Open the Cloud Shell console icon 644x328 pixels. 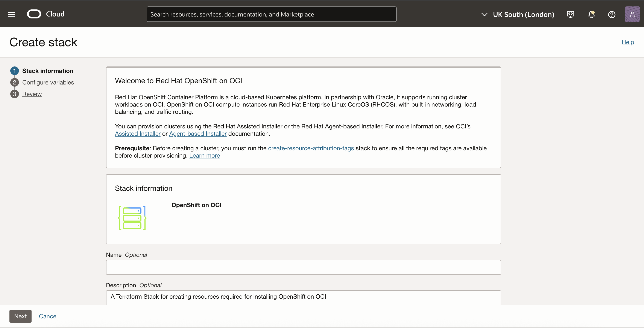pos(571,15)
